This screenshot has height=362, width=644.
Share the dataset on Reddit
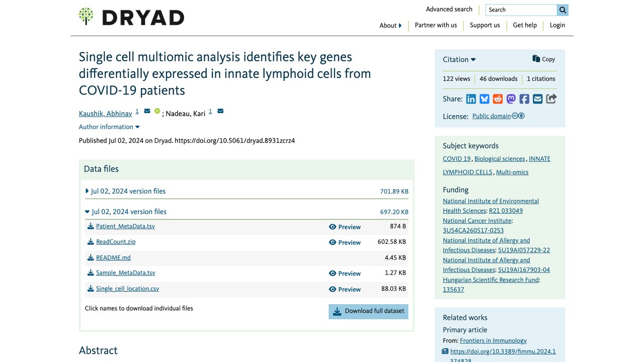pyautogui.click(x=498, y=99)
